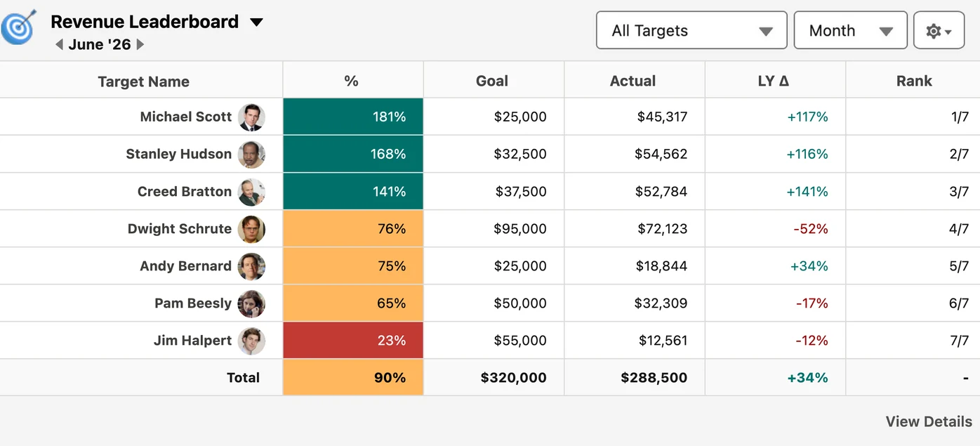Click Pam Beesly's $32,309 actual value
This screenshot has width=980, height=446.
[x=661, y=303]
